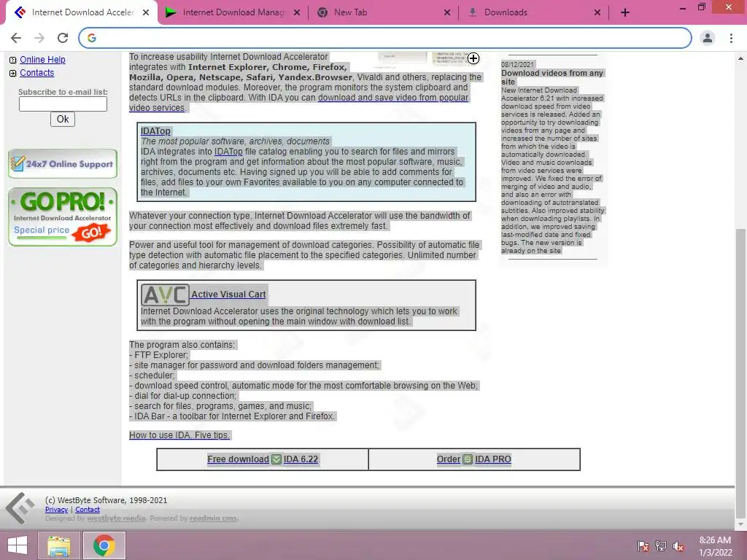747x560 pixels.
Task: Close the Internet Download Manager tab
Action: point(297,12)
